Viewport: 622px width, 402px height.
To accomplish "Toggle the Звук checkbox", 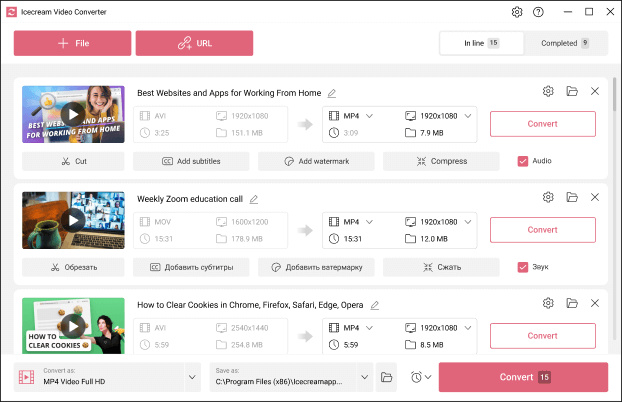I will (x=523, y=267).
